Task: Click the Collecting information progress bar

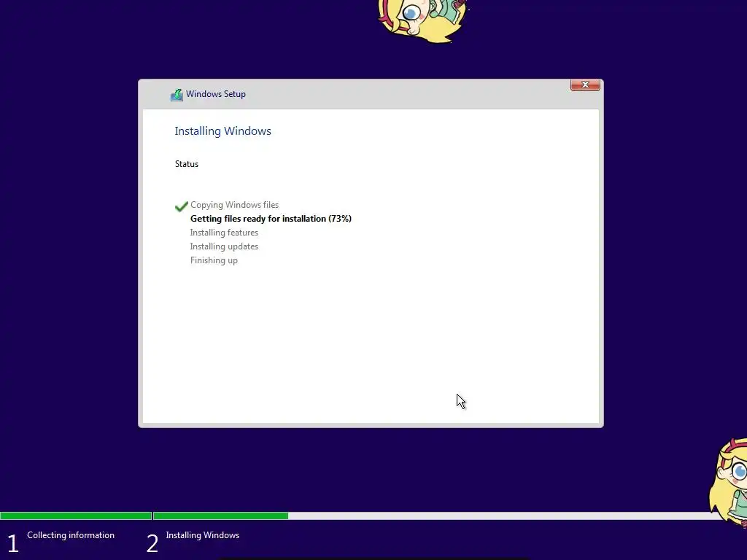Action: (76, 516)
